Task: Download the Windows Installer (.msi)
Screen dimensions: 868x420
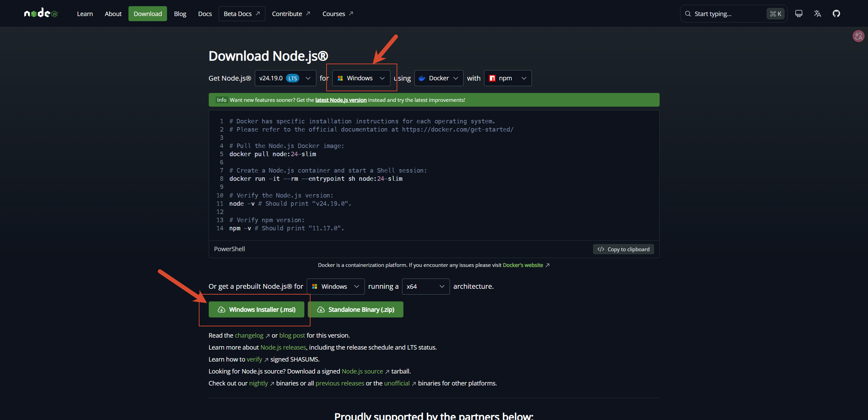Action: pos(256,310)
